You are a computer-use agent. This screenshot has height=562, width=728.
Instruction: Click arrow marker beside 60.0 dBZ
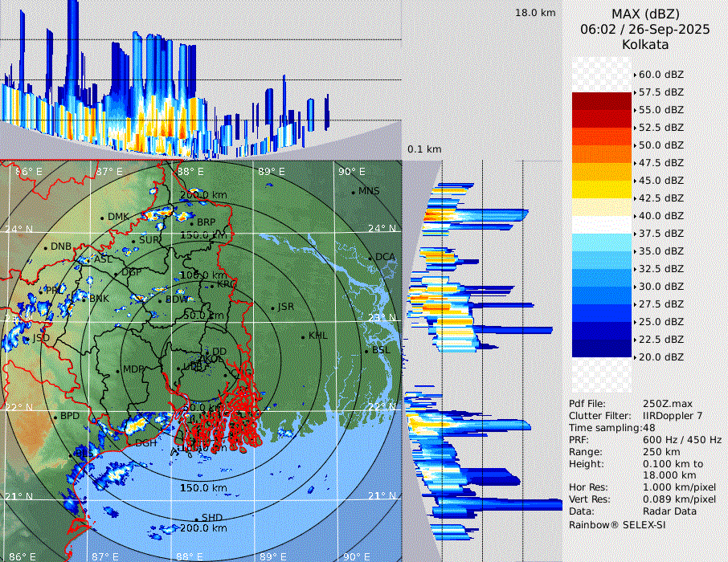tap(635, 75)
